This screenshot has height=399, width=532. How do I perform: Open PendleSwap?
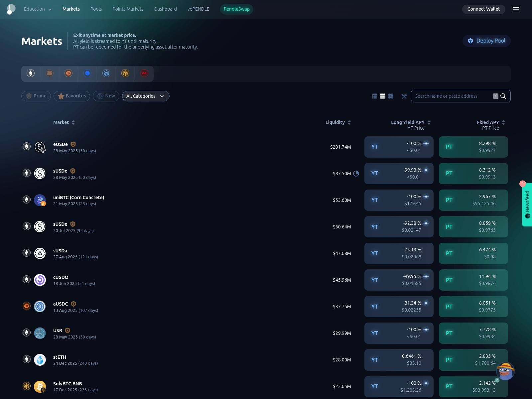[x=237, y=9]
